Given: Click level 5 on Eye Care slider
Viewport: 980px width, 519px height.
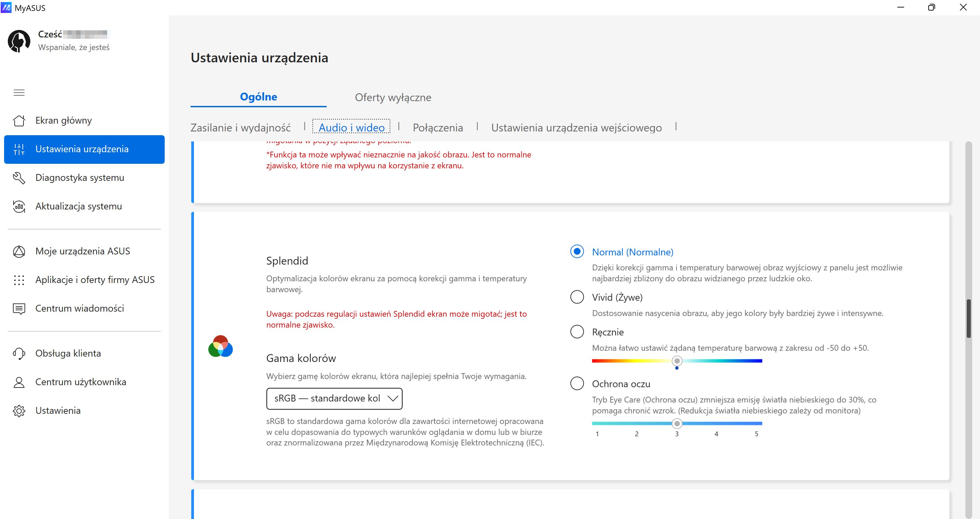Looking at the screenshot, I should pos(756,434).
